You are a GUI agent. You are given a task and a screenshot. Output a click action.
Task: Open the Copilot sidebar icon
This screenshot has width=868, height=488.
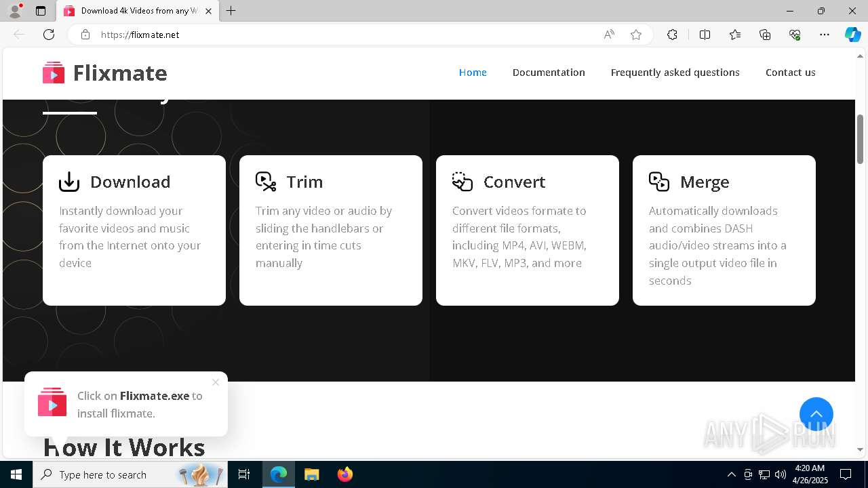pyautogui.click(x=852, y=35)
